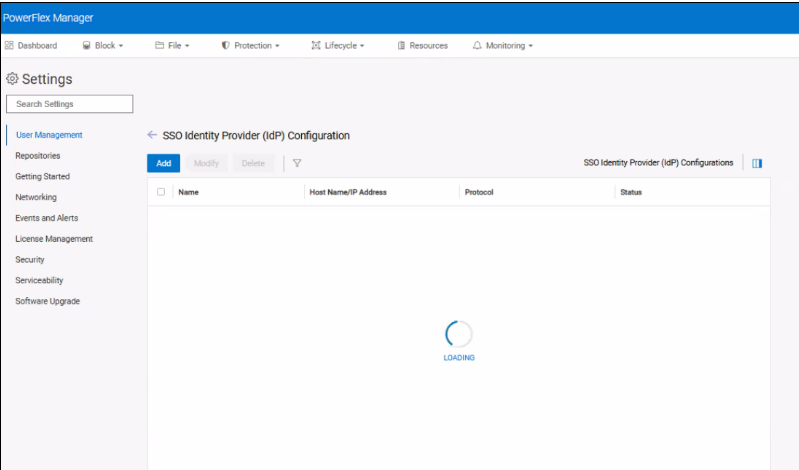Click the SSO Identity Provider (IdP) Configuration heading
799x470 pixels.
(256, 136)
